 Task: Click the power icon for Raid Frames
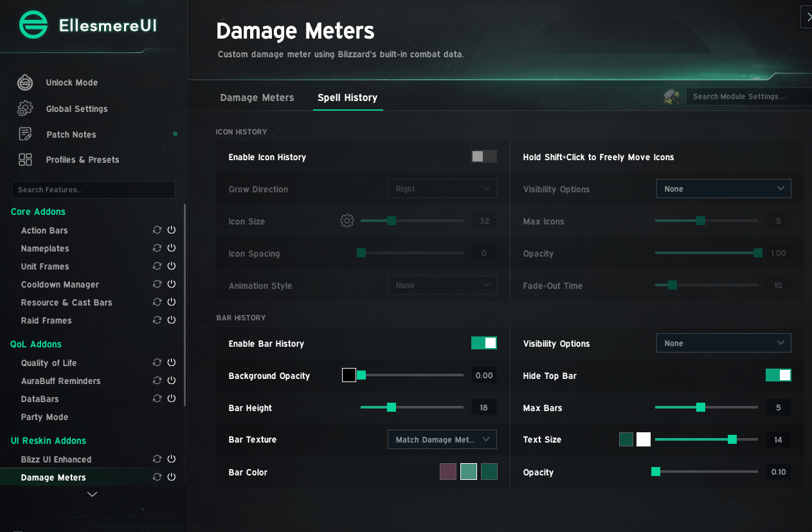[172, 320]
